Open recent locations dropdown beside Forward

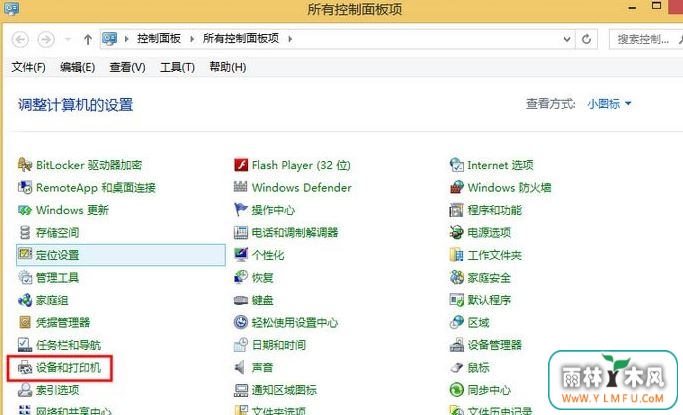(68, 39)
